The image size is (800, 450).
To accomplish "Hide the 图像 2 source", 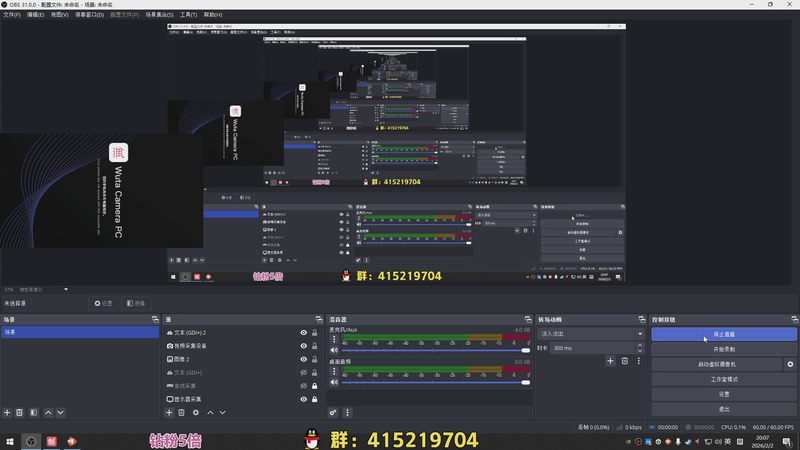I will 304,359.
